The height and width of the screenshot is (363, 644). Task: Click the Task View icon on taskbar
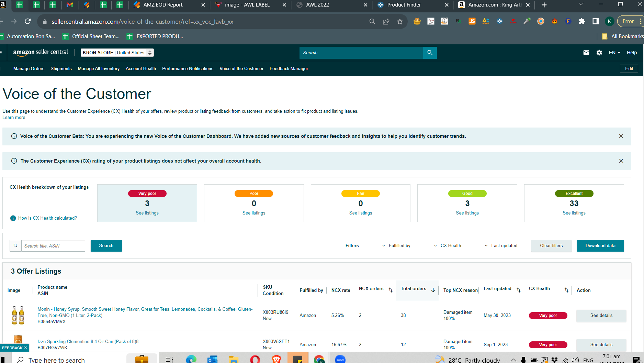[169, 360]
